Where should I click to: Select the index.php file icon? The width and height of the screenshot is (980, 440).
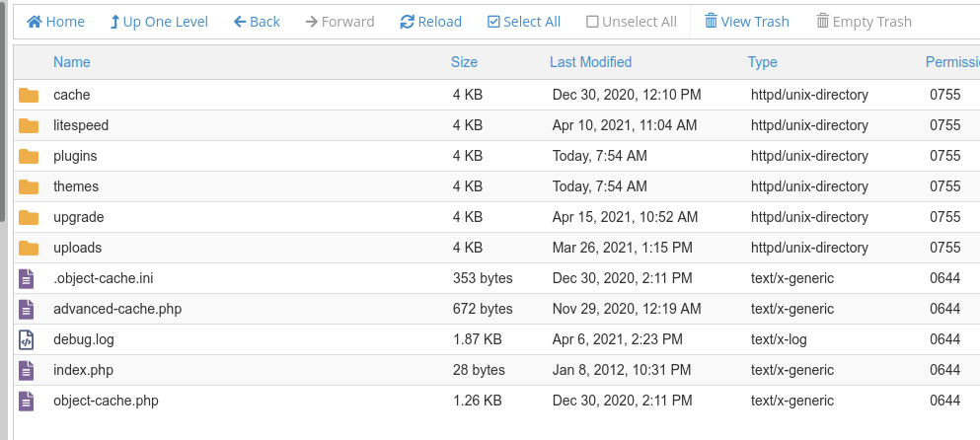point(26,370)
